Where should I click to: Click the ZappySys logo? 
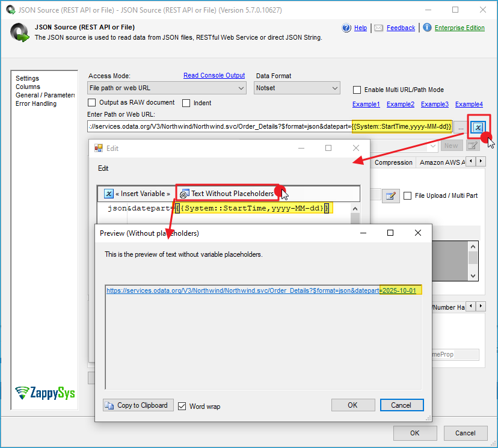[45, 393]
